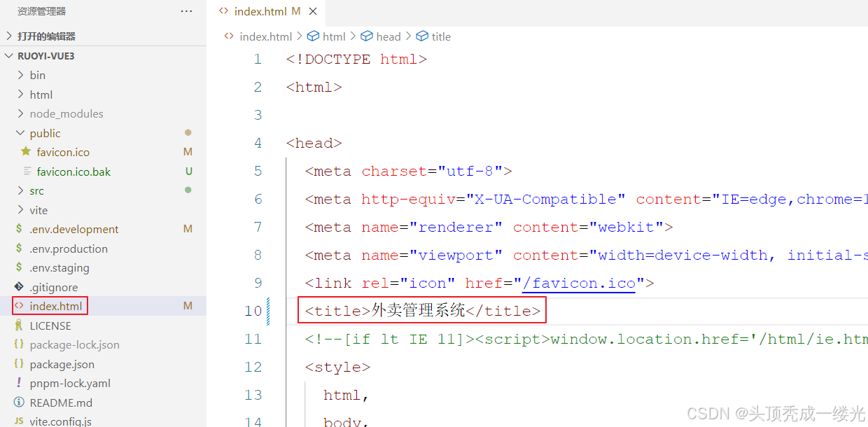This screenshot has width=868, height=427.
Task: Click the LICENSE file icon
Action: pos(19,325)
